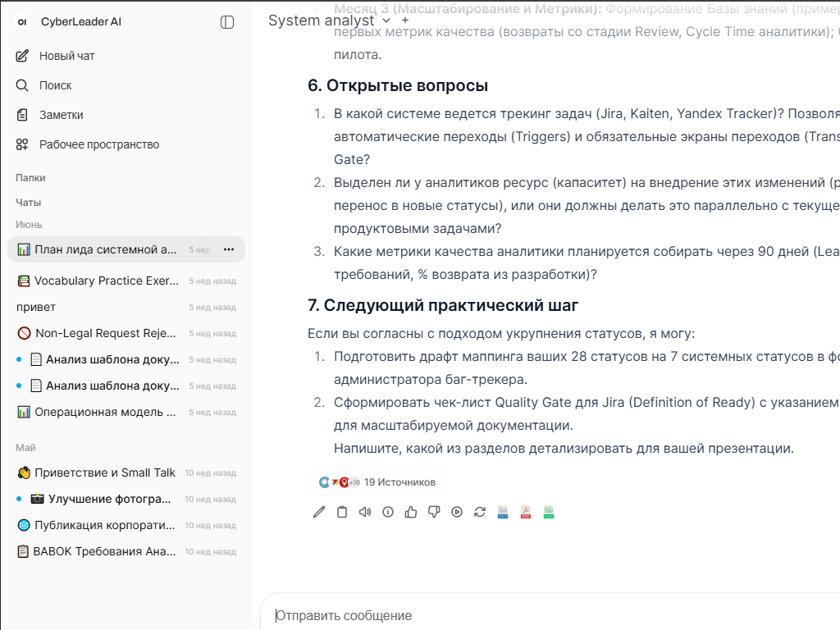The image size is (840, 630).
Task: Open the first Анализ шаблона доку... chat
Action: pos(126,359)
